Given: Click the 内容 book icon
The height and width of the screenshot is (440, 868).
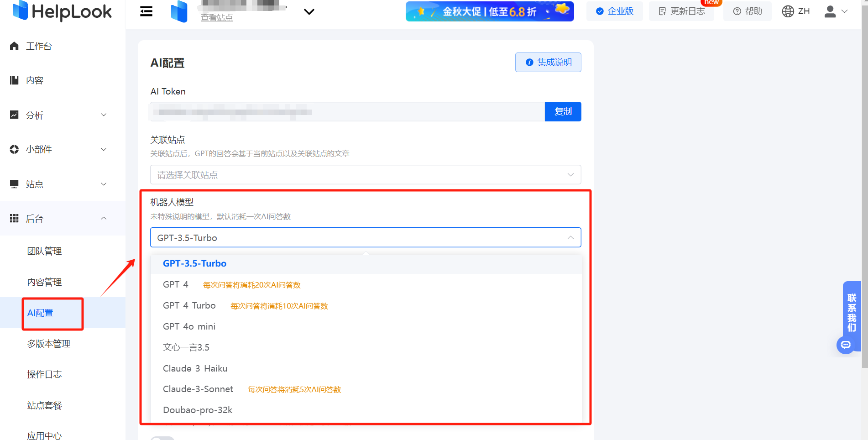Looking at the screenshot, I should pyautogui.click(x=14, y=80).
